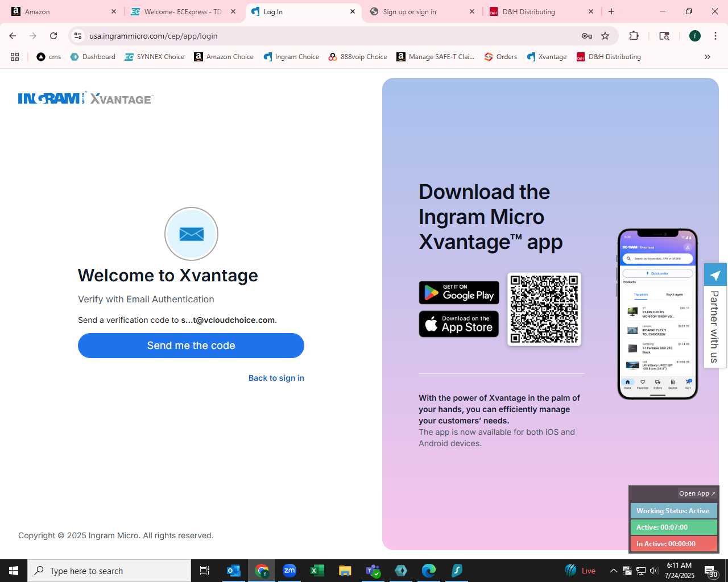Switch to the Sign up or sign in tab
The image size is (728, 582).
click(421, 11)
